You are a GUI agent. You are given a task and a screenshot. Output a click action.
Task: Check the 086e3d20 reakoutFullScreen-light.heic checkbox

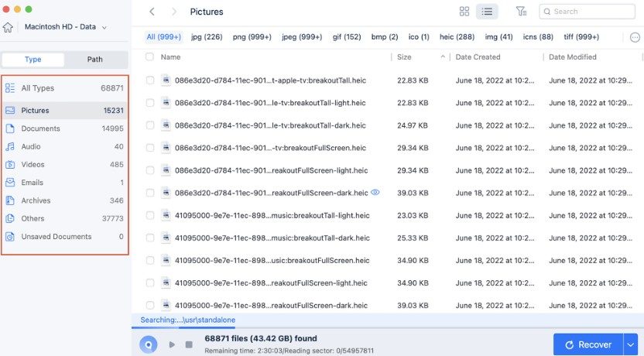[x=150, y=170]
